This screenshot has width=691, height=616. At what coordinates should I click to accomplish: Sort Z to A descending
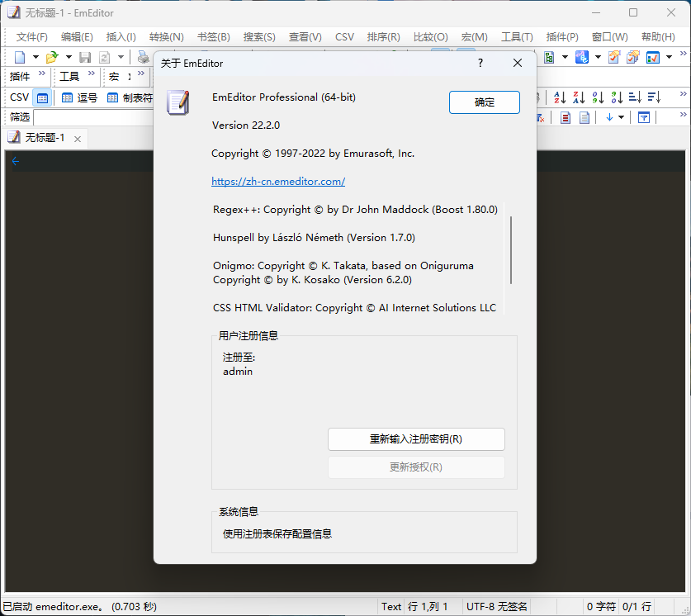click(x=579, y=97)
